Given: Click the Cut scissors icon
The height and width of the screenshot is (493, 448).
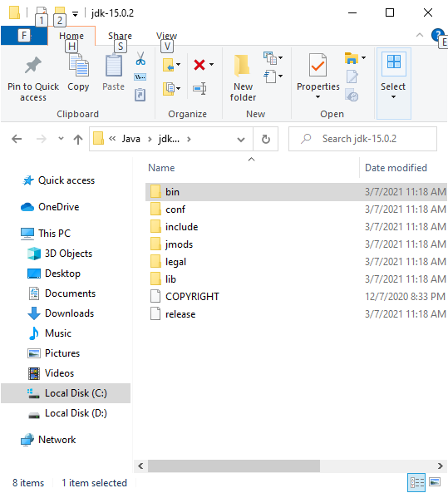Looking at the screenshot, I should pyautogui.click(x=140, y=58).
